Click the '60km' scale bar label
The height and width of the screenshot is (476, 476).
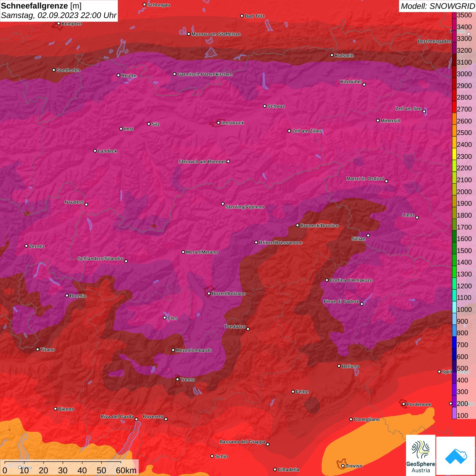pyautogui.click(x=126, y=470)
